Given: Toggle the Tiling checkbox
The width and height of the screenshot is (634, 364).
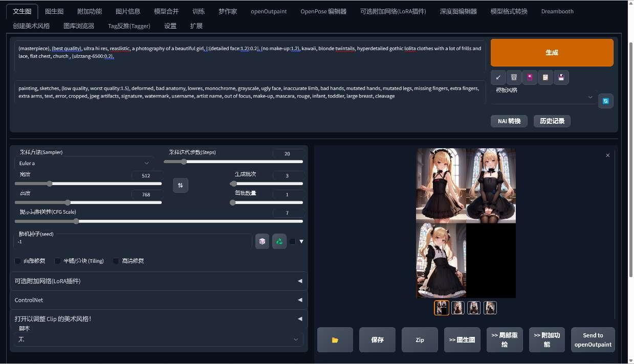Looking at the screenshot, I should [x=58, y=261].
